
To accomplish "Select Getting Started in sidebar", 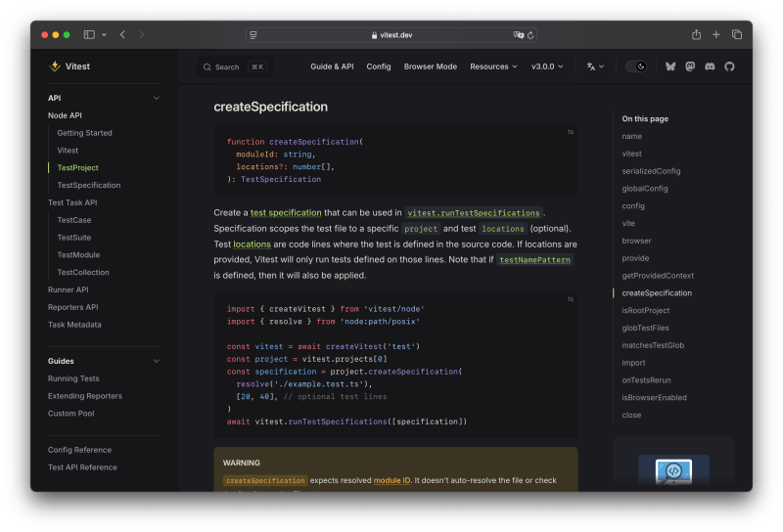I will [x=84, y=133].
